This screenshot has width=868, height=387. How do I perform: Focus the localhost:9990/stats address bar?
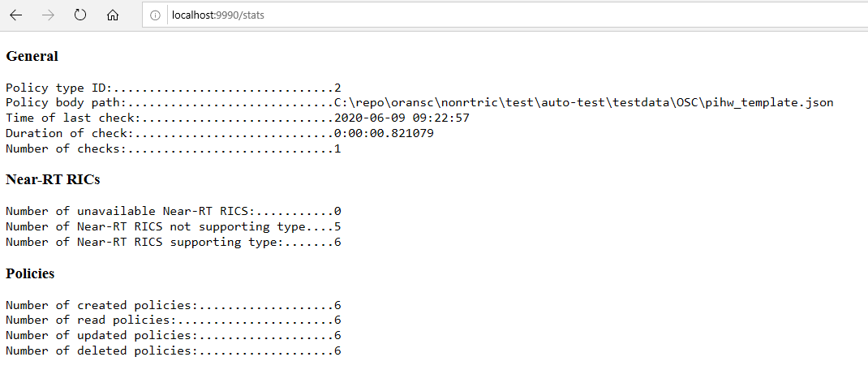click(x=487, y=15)
